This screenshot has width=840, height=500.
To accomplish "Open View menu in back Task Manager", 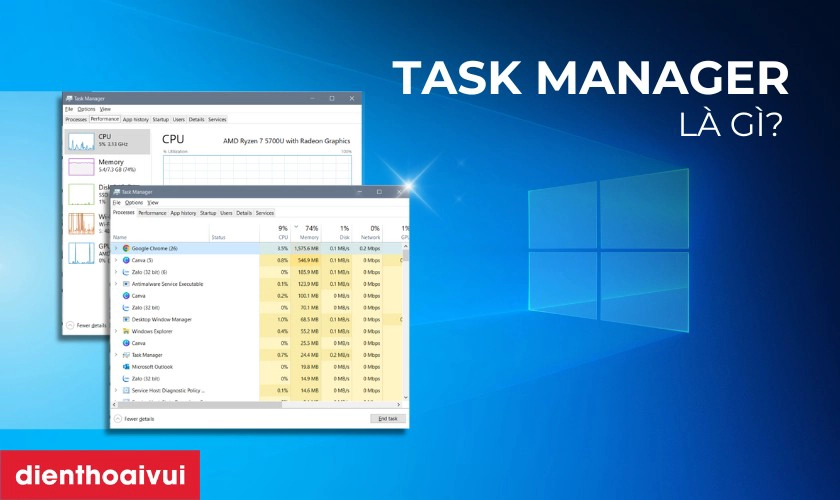I will click(105, 109).
